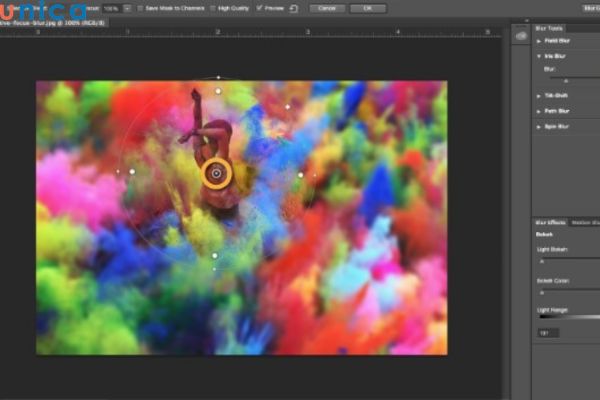This screenshot has width=600, height=400.
Task: Switch to the Motion Effects tab
Action: point(585,222)
